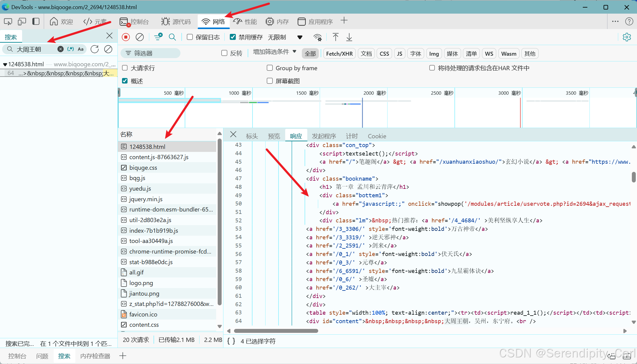Screen dimensions: 637x364
Task: Enable the 保留日志 checkbox
Action: tap(190, 37)
